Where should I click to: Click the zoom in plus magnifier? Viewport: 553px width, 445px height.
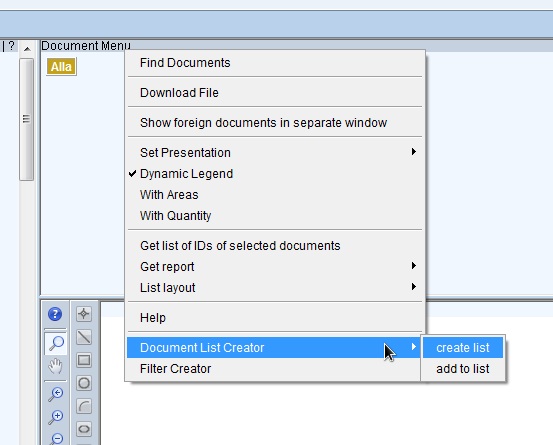pyautogui.click(x=56, y=417)
